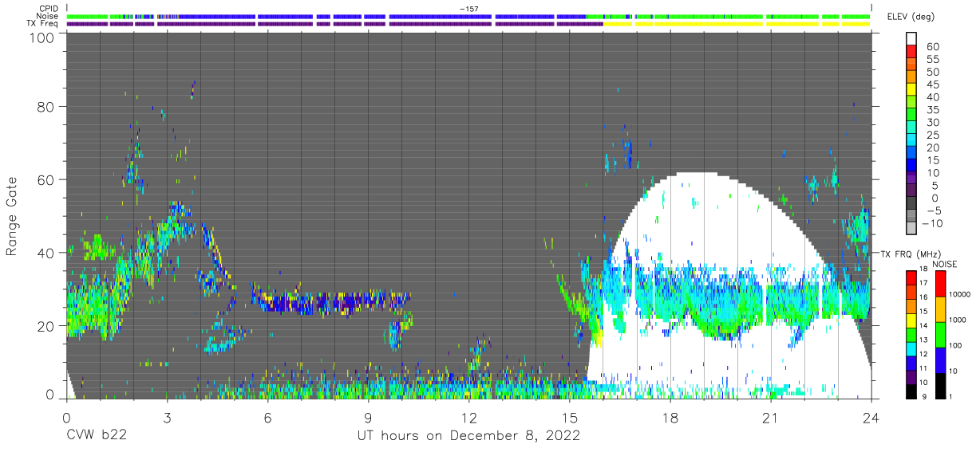Click the 12 hour tick label
Viewport: 980px width, 452px height.
(x=468, y=418)
